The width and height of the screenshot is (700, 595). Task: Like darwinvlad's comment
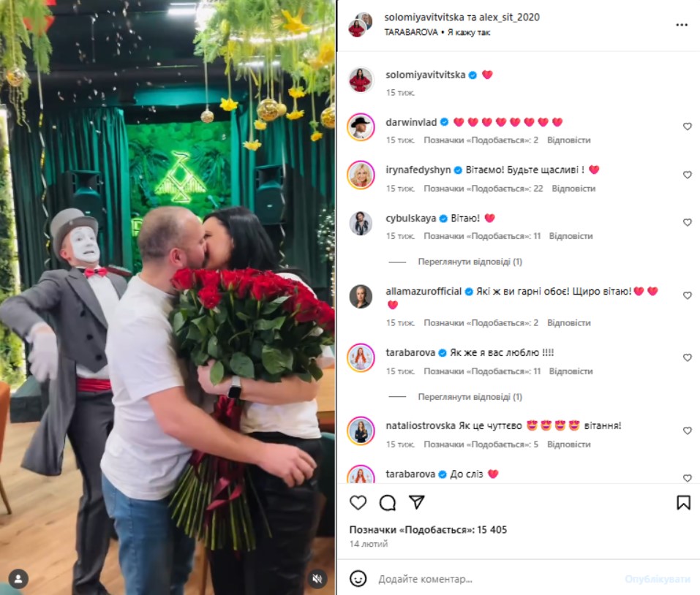[687, 126]
